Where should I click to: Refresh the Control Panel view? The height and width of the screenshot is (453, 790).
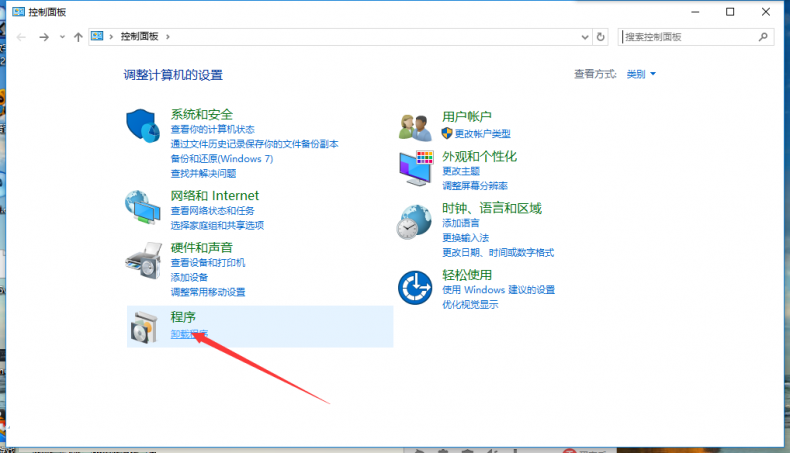601,37
